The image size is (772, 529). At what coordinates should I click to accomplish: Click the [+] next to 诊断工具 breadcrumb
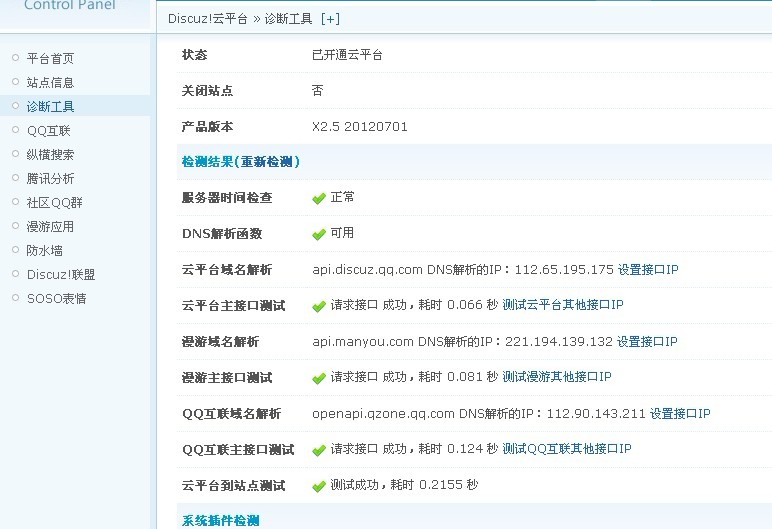[x=330, y=19]
